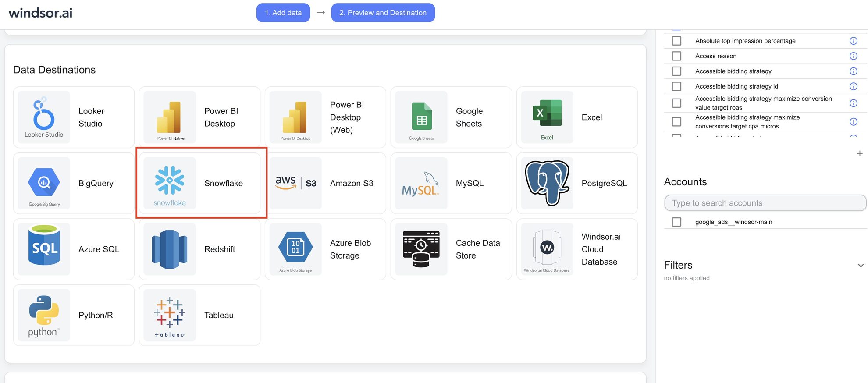Check Absolute top impression percentage
Image resolution: width=868 pixels, height=383 pixels.
(x=676, y=41)
